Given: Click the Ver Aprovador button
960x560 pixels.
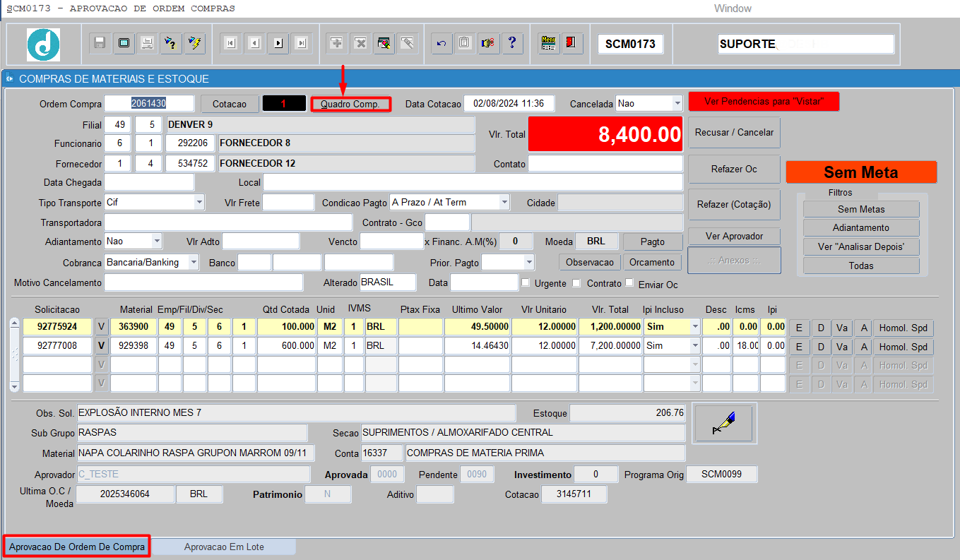Looking at the screenshot, I should [x=734, y=236].
